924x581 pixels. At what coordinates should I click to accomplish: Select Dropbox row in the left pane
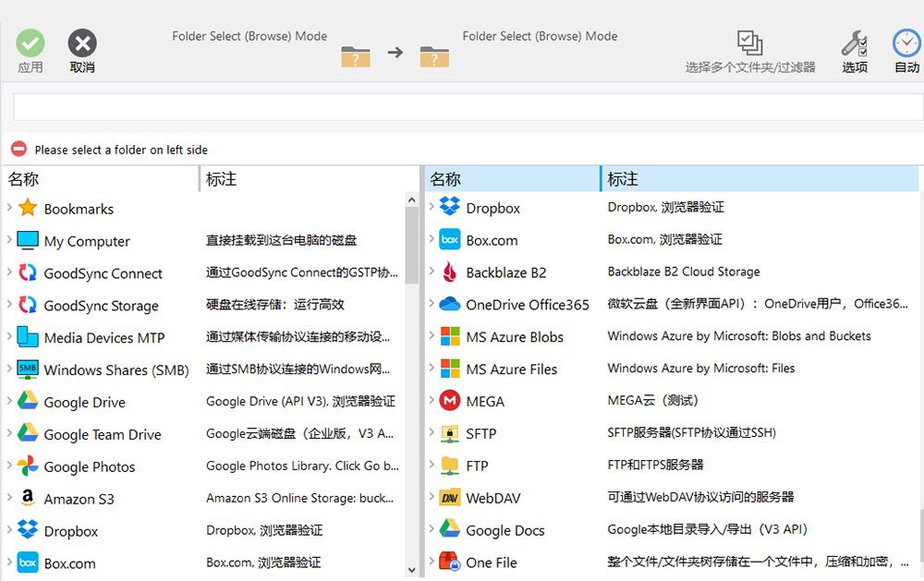[x=205, y=530]
